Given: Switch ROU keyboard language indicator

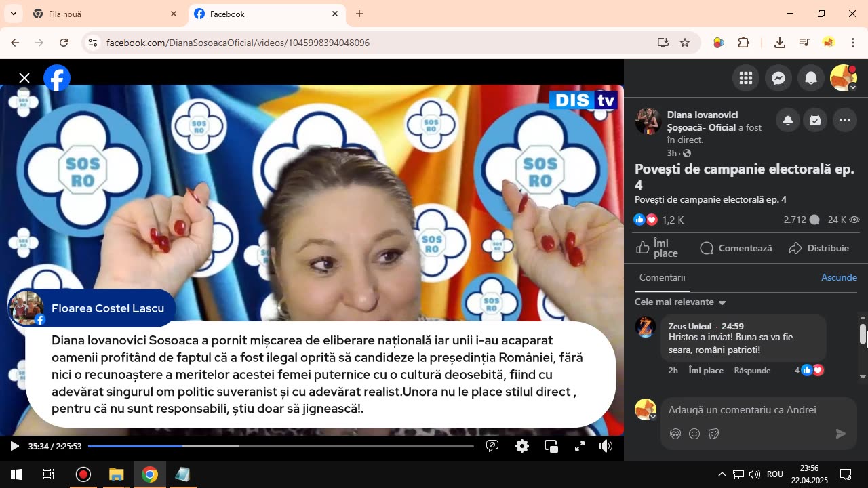Looking at the screenshot, I should (775, 474).
